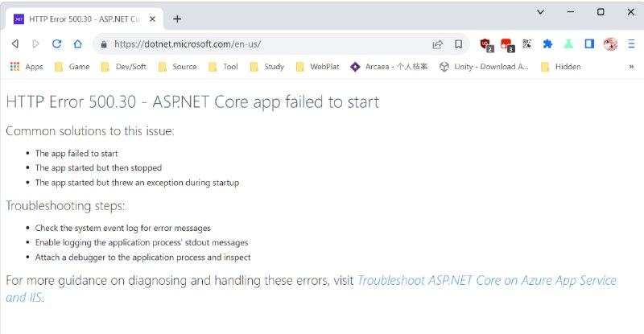Viewport: 644px width, 334px height.
Task: Open the puzzle-piece extensions menu
Action: coord(547,43)
